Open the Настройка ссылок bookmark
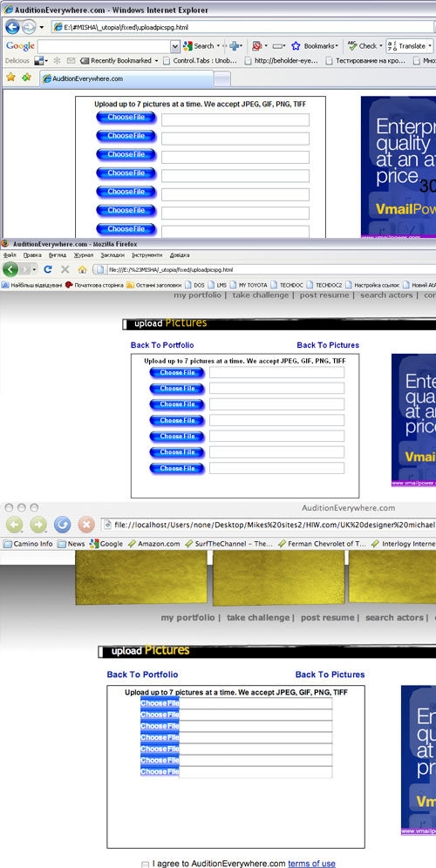The image size is (436, 868). pos(371,285)
